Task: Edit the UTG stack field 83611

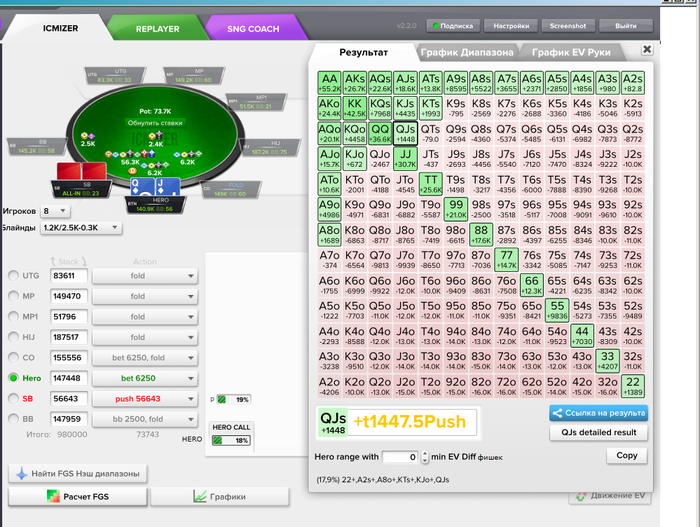Action: tap(68, 276)
